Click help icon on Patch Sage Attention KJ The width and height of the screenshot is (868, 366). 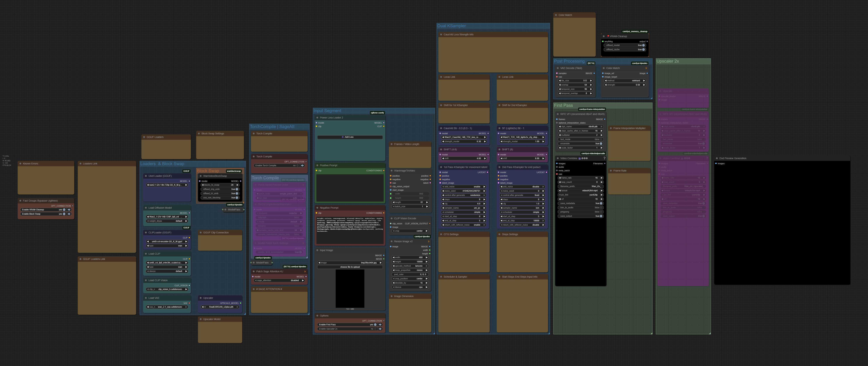click(x=305, y=272)
